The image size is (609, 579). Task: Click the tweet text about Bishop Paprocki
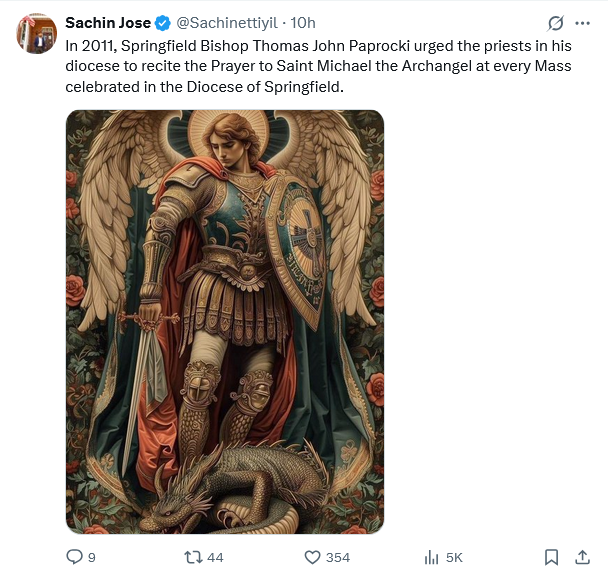click(300, 67)
